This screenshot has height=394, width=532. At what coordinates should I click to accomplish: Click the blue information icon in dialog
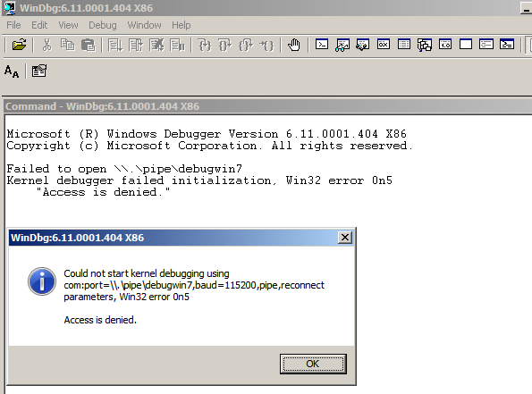coord(42,281)
